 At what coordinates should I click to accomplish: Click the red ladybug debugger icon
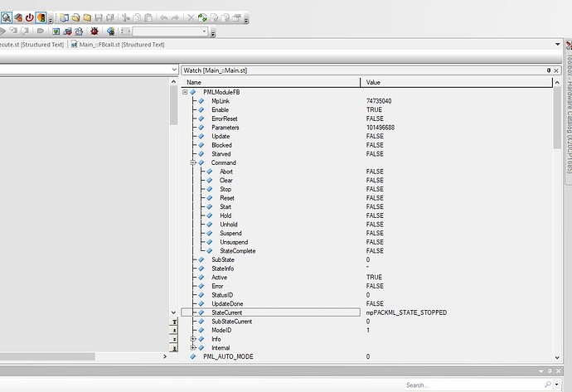pyautogui.click(x=95, y=31)
